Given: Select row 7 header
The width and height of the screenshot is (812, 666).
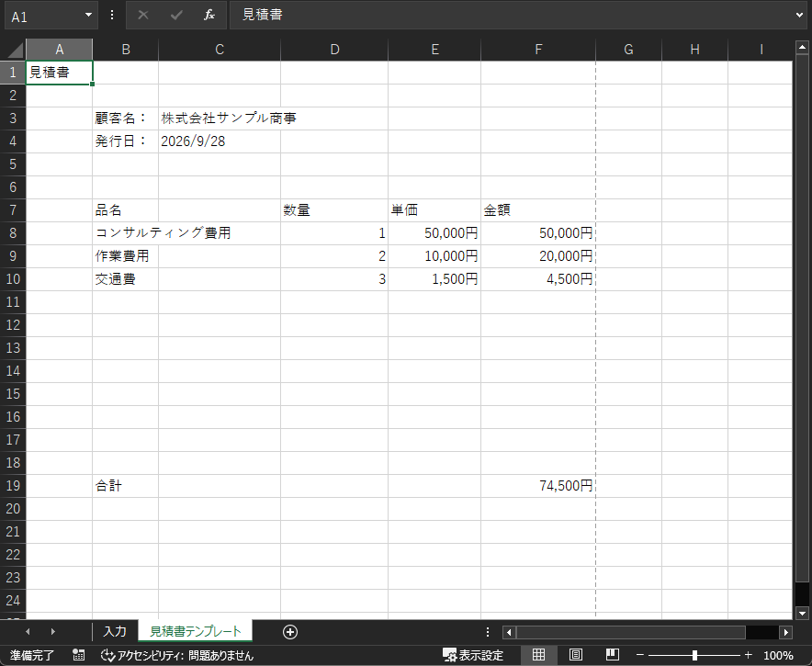Looking at the screenshot, I should pos(13,210).
